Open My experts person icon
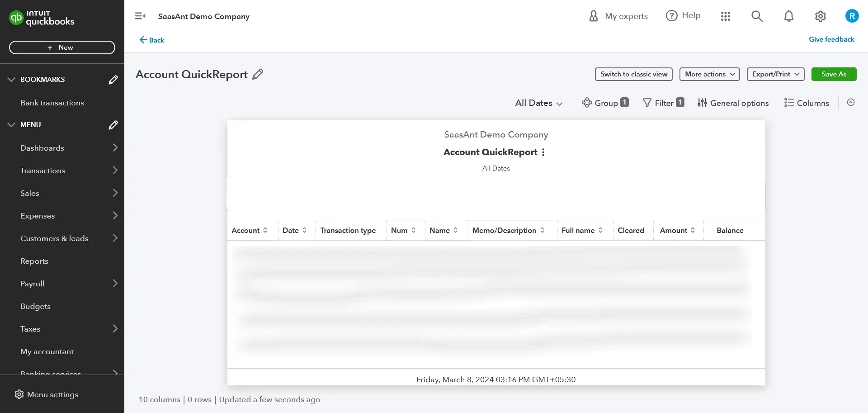868x413 pixels. click(x=594, y=16)
